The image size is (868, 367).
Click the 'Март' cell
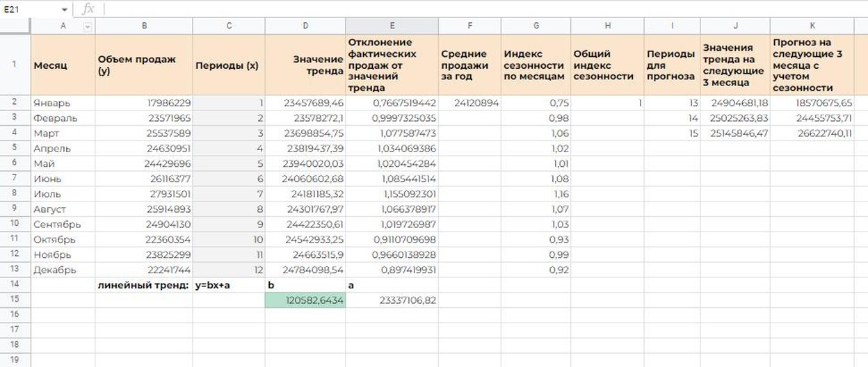pos(63,133)
